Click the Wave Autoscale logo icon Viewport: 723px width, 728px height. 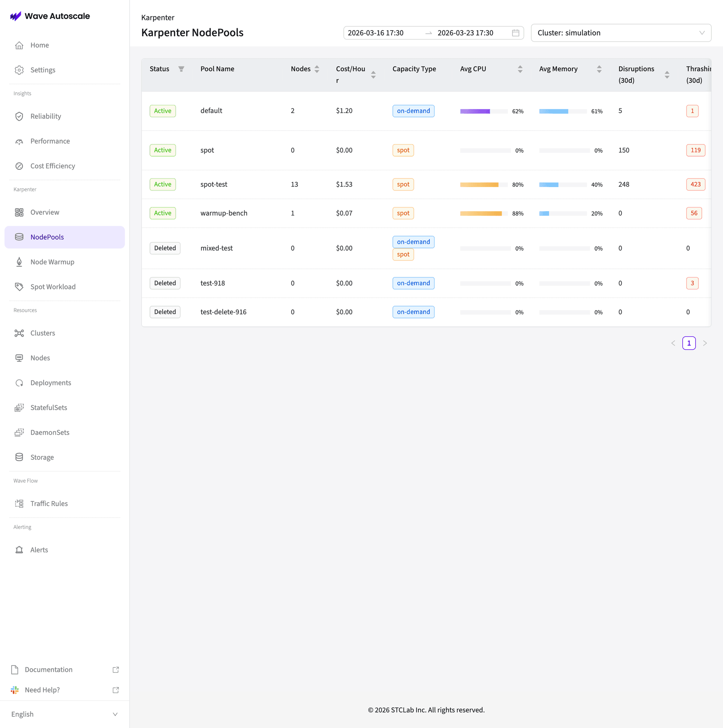[15, 16]
